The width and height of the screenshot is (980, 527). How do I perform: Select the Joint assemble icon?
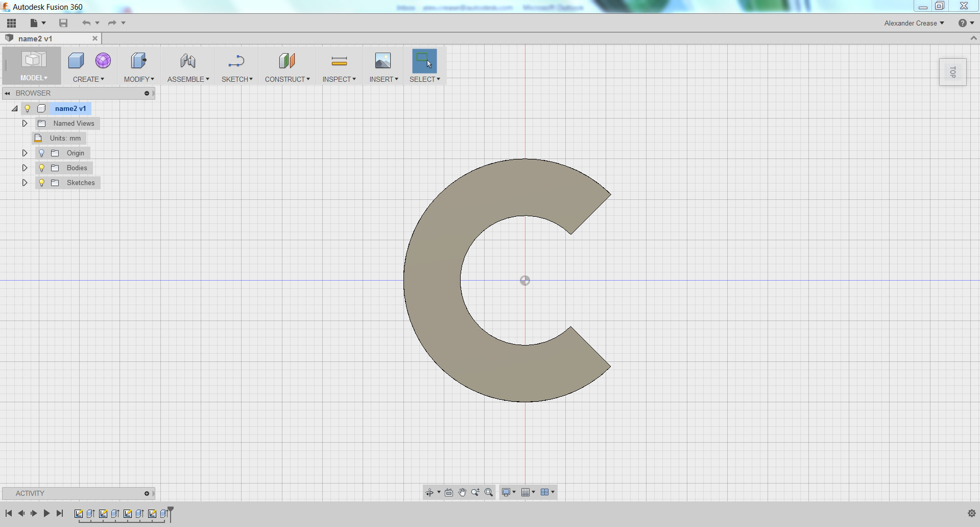pyautogui.click(x=187, y=61)
